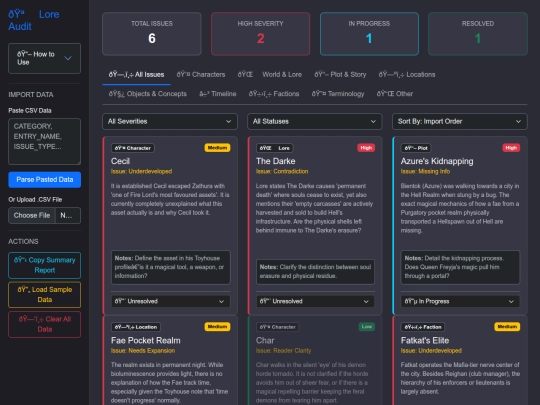The height and width of the screenshot is (405, 540).
Task: Click the Faction badge on Fatkat's Elite
Action: 423,327
